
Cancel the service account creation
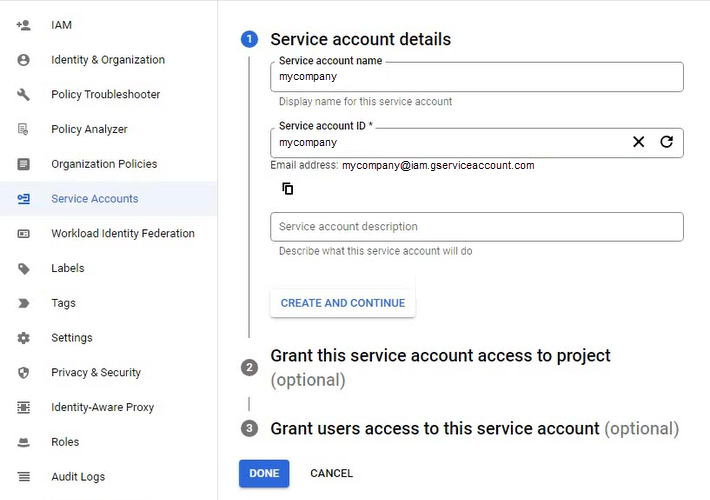click(x=331, y=473)
